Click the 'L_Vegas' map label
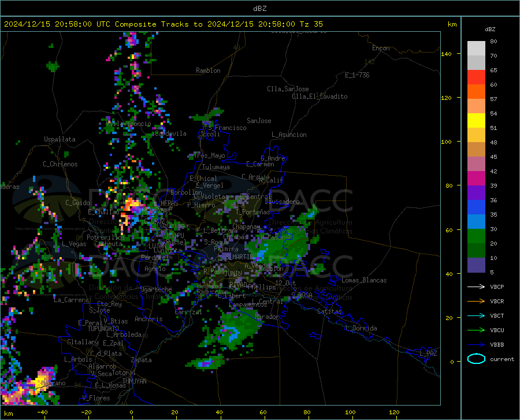 click(x=74, y=244)
